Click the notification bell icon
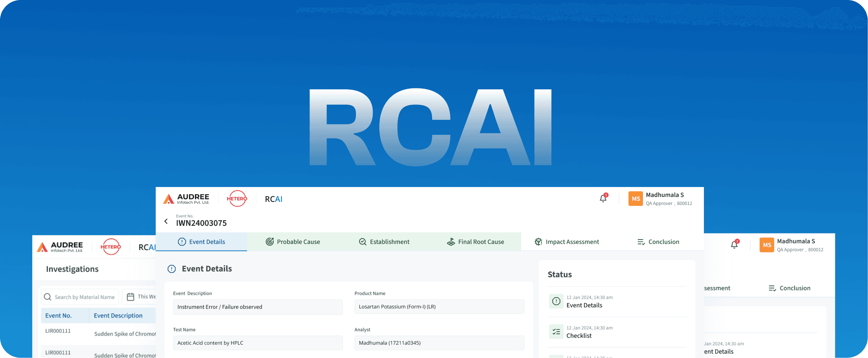 coord(603,198)
